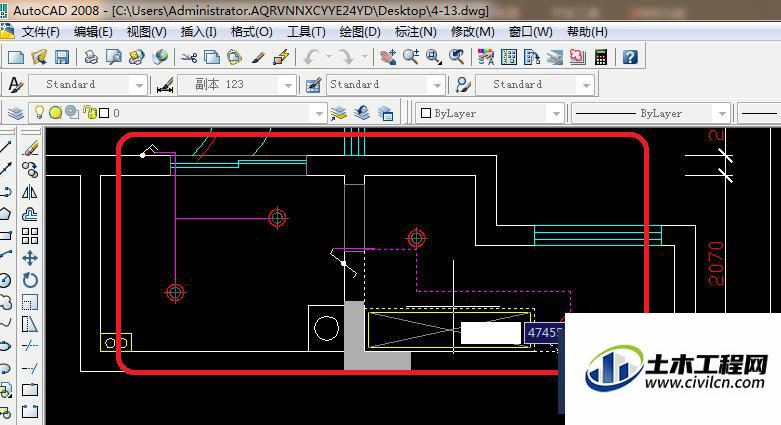Screen dimensions: 781x425
Task: Select the Extend tool
Action: [30, 368]
